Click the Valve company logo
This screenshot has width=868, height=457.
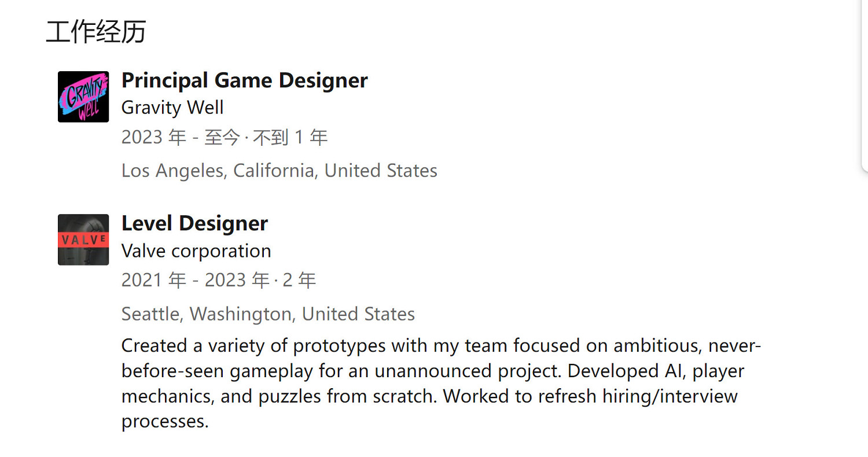click(x=83, y=239)
